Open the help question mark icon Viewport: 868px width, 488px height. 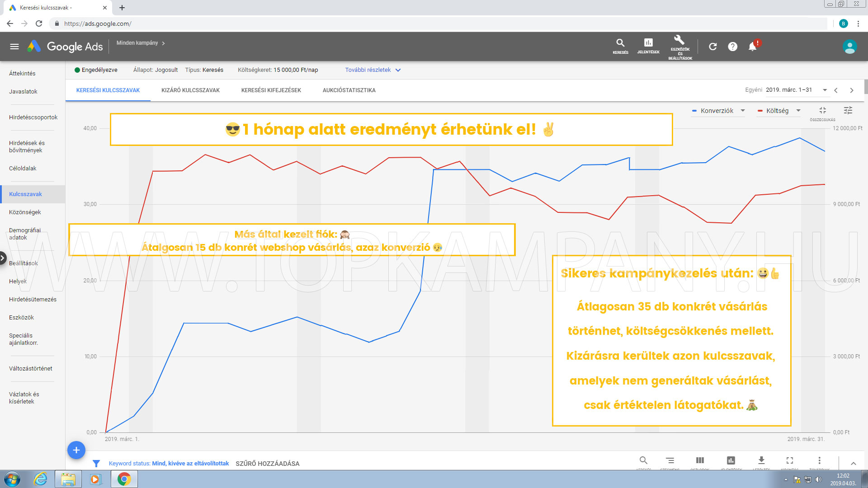(x=732, y=47)
